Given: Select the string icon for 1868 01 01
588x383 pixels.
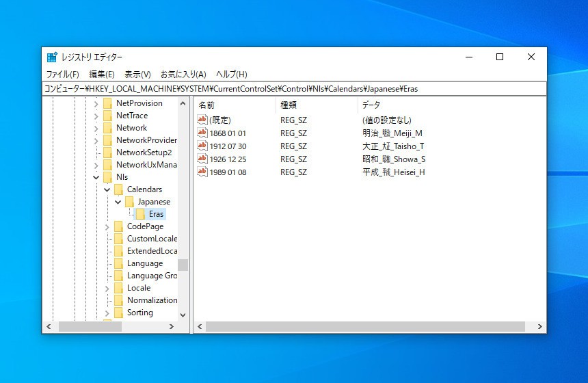Looking at the screenshot, I should click(x=202, y=133).
